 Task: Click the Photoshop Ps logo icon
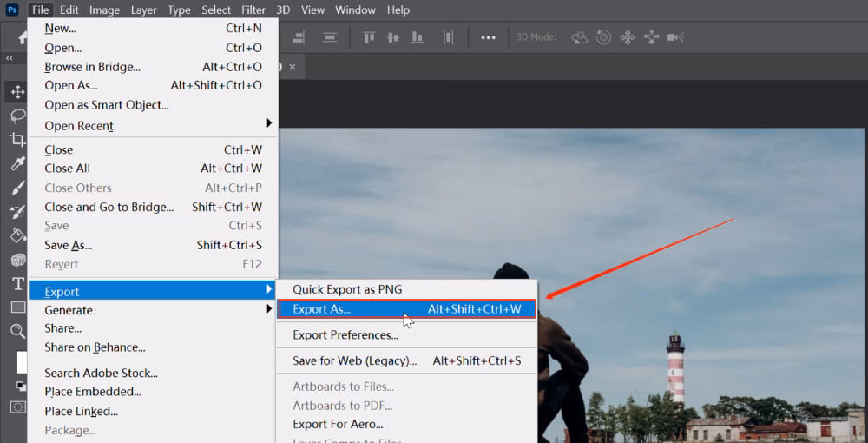(12, 10)
